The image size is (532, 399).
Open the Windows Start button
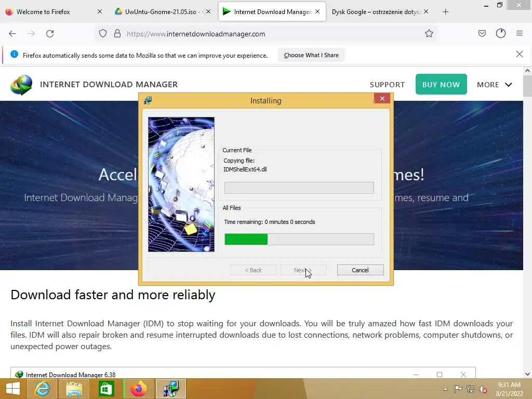point(12,389)
